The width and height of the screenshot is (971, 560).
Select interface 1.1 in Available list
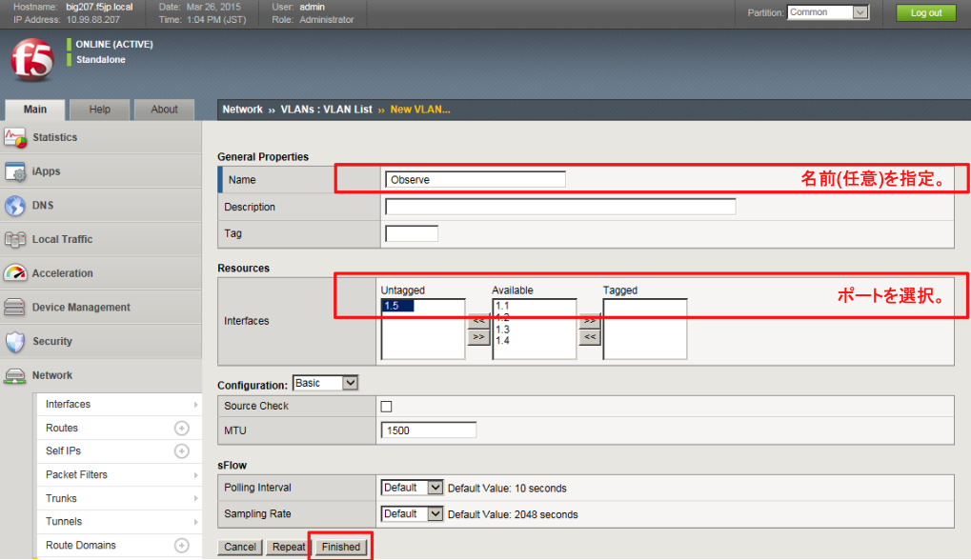click(x=502, y=306)
